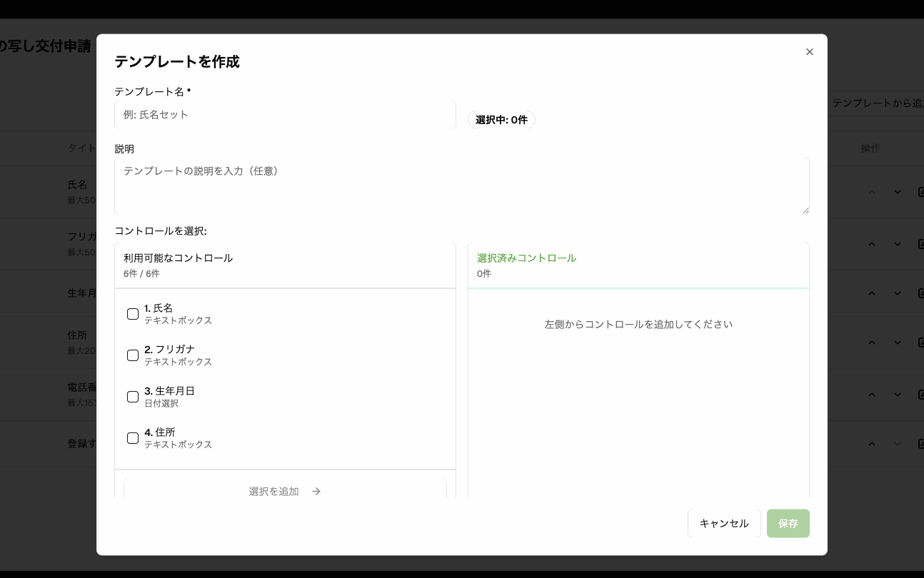Image resolution: width=924 pixels, height=578 pixels.
Task: Click the move-down arrow in background 氏名 row
Action: [898, 192]
